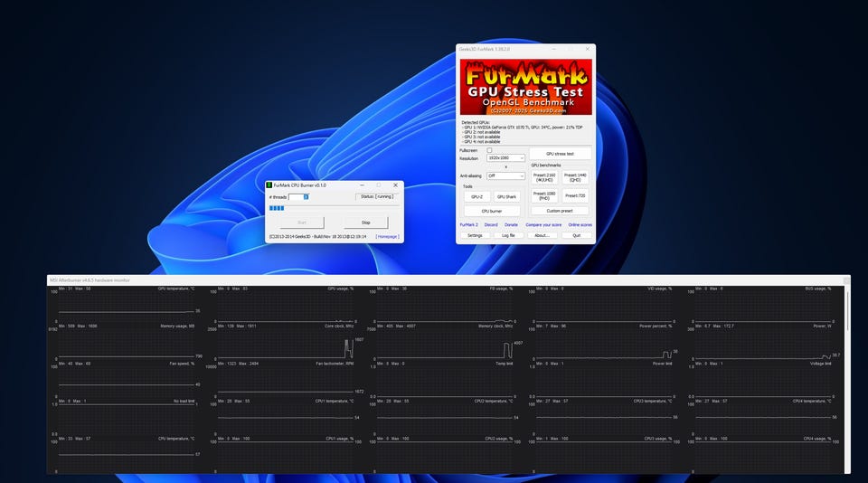The height and width of the screenshot is (483, 868).
Task: Click the # threads input field
Action: pyautogui.click(x=297, y=196)
